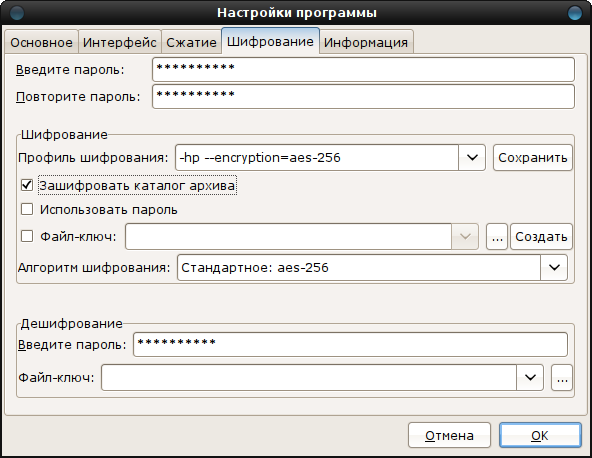
Task: Cancel the dialog with Отмена
Action: 449,435
